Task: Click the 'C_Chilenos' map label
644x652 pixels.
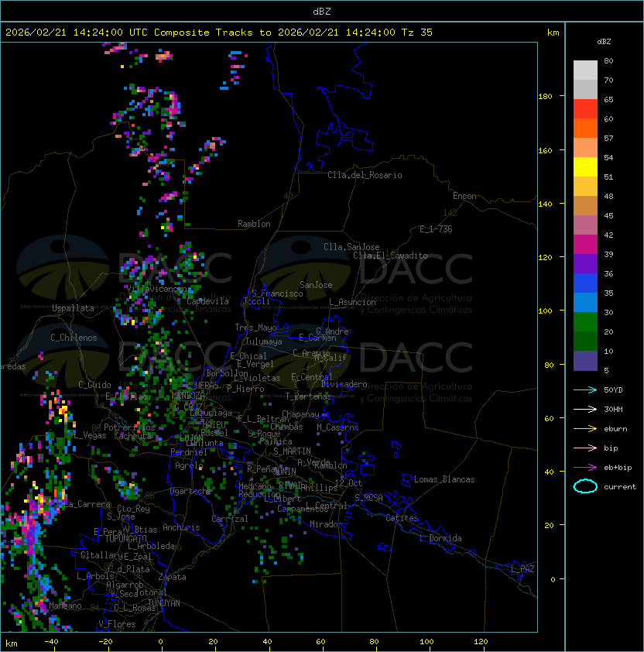Action: 74,338
